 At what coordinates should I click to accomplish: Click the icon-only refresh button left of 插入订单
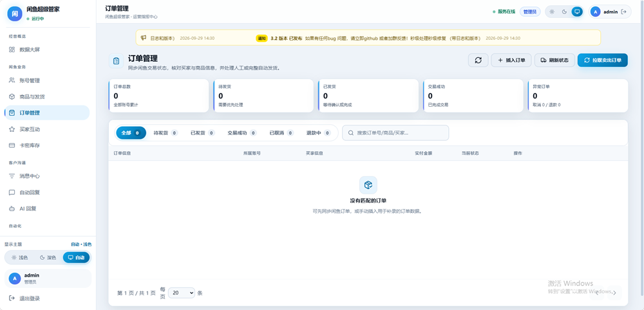pos(478,60)
